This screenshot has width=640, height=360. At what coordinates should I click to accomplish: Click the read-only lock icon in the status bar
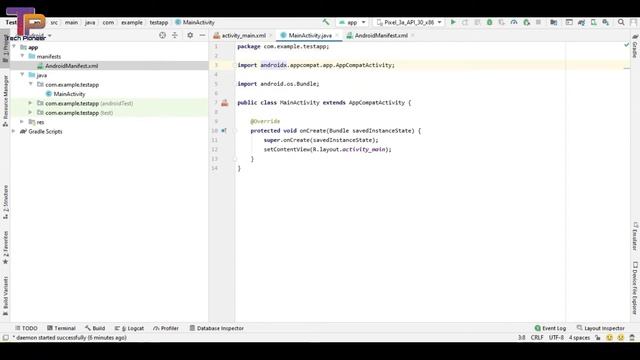tap(598, 338)
